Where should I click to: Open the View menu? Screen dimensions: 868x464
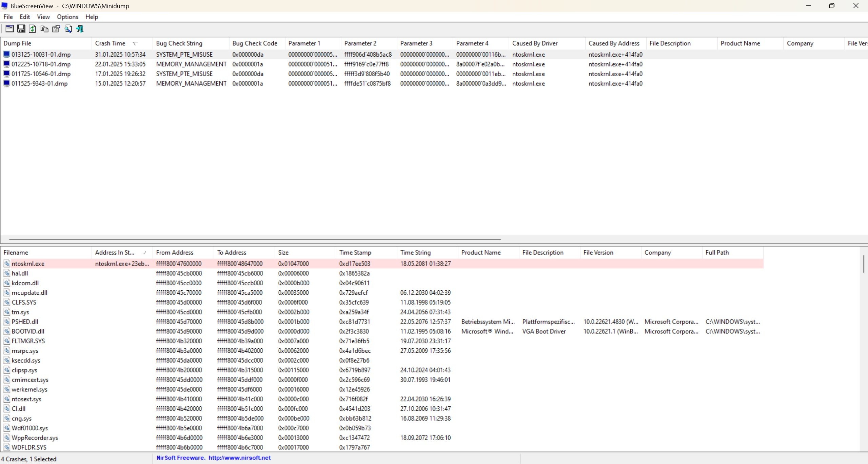[43, 17]
